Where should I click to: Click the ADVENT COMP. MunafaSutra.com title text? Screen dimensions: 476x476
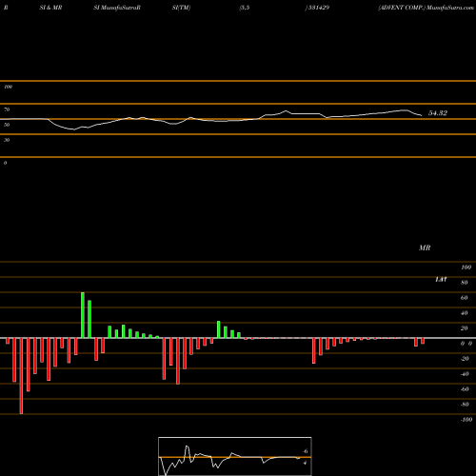[x=426, y=8]
